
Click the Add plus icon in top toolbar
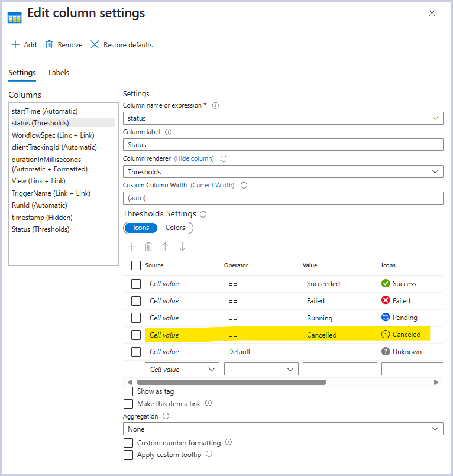[x=15, y=45]
